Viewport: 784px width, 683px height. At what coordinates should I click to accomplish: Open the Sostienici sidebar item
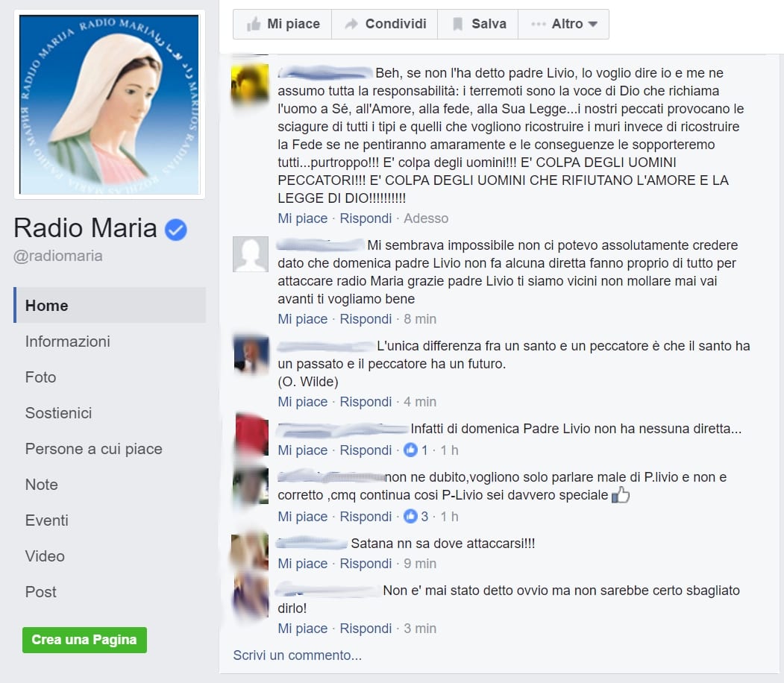pos(58,412)
